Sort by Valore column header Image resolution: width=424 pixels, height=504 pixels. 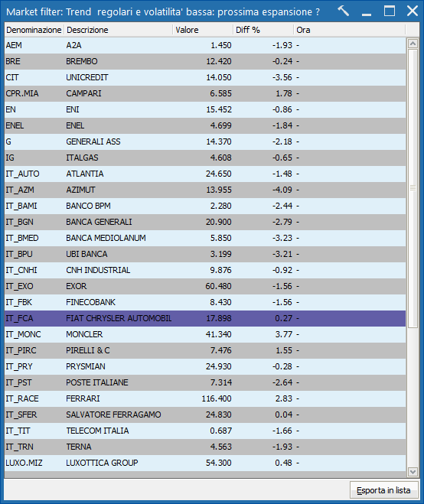tap(203, 30)
